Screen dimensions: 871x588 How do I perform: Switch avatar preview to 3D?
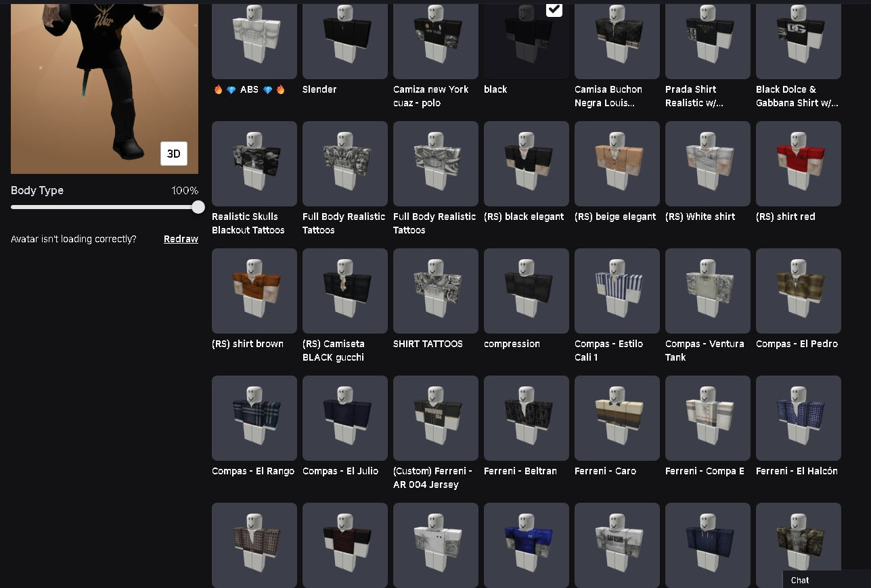(x=173, y=154)
